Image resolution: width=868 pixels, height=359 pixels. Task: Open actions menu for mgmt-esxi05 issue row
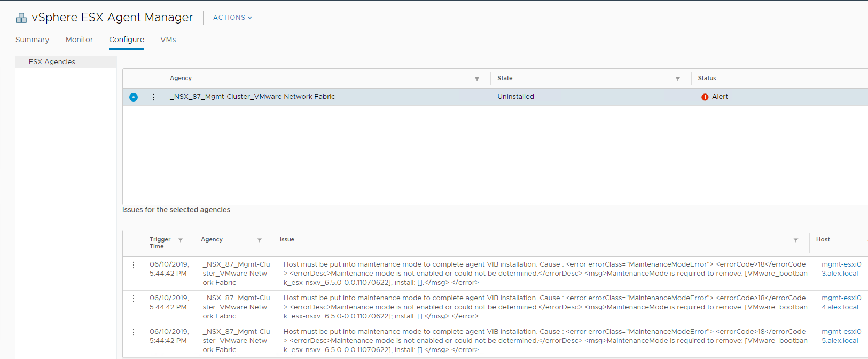(x=134, y=332)
